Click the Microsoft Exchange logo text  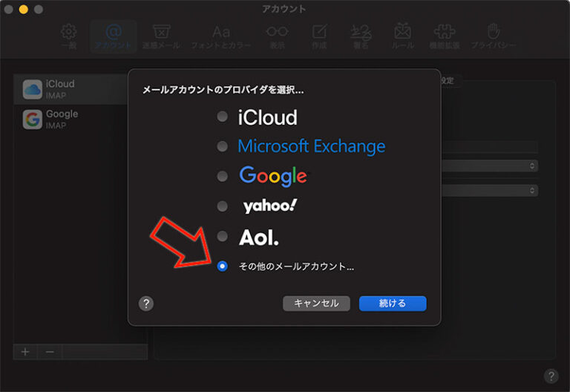point(312,146)
